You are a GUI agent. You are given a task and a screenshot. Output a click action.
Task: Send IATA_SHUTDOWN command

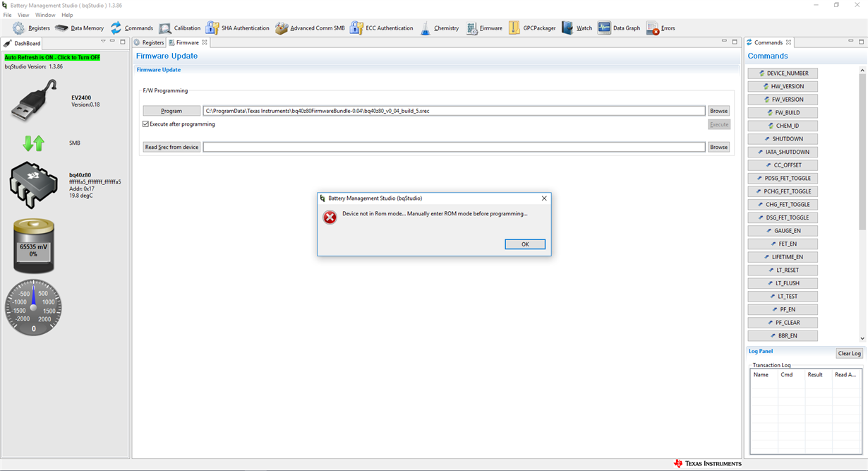click(x=783, y=152)
